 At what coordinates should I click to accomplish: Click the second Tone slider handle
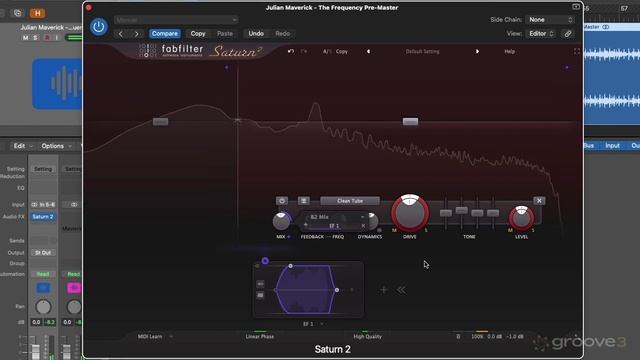tap(461, 210)
